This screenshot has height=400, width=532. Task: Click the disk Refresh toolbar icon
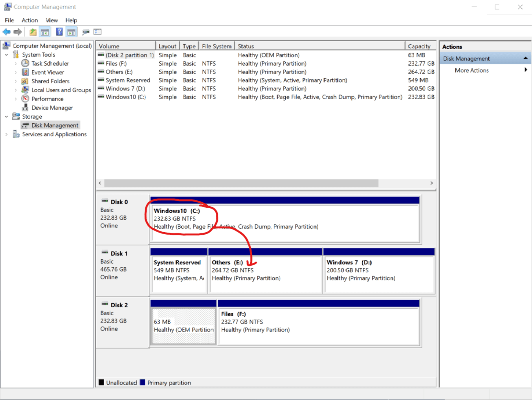(86, 32)
